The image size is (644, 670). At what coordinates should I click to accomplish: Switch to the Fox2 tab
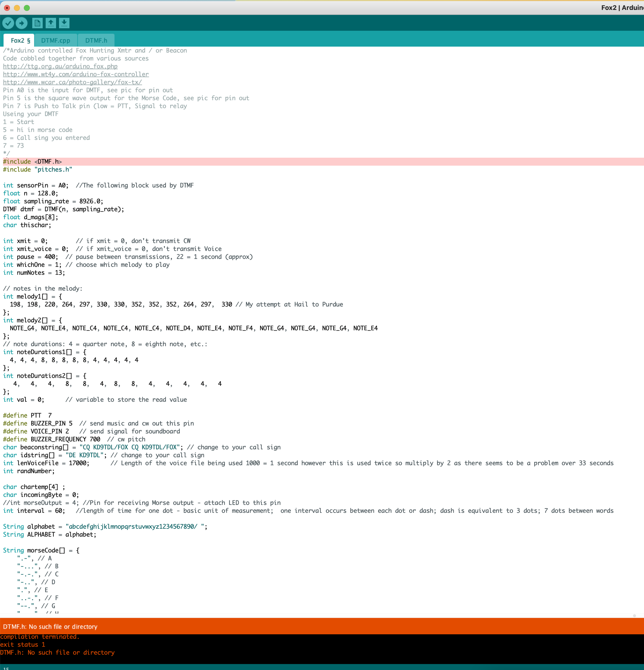tap(20, 40)
